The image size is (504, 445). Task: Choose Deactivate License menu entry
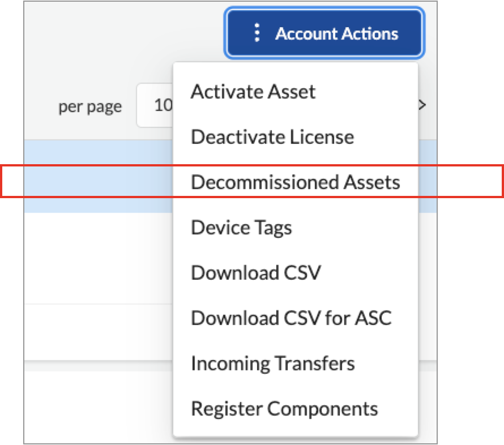tap(272, 137)
